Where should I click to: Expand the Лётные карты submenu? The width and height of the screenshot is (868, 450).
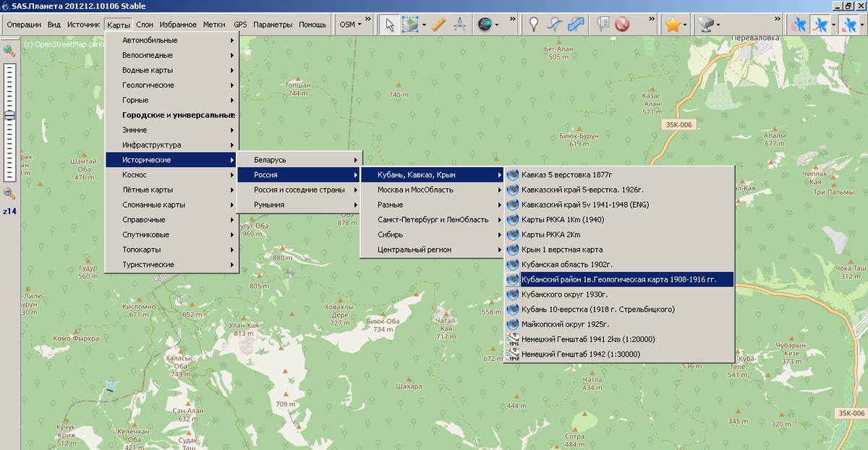point(171,190)
